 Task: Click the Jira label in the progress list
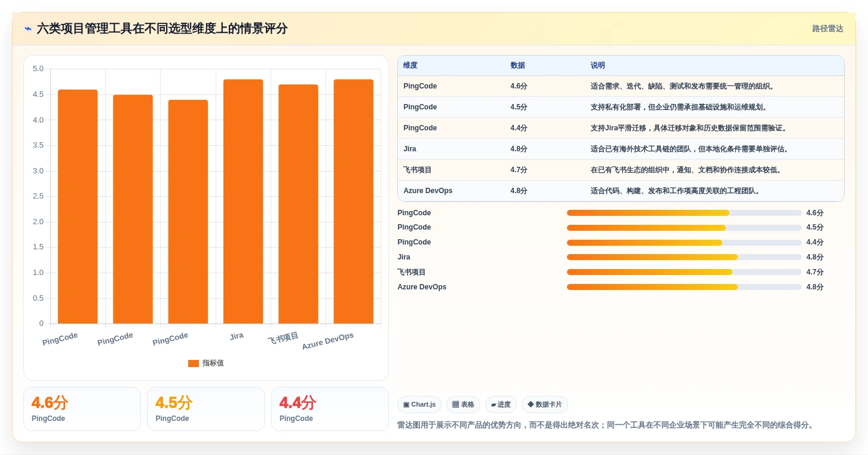point(404,257)
